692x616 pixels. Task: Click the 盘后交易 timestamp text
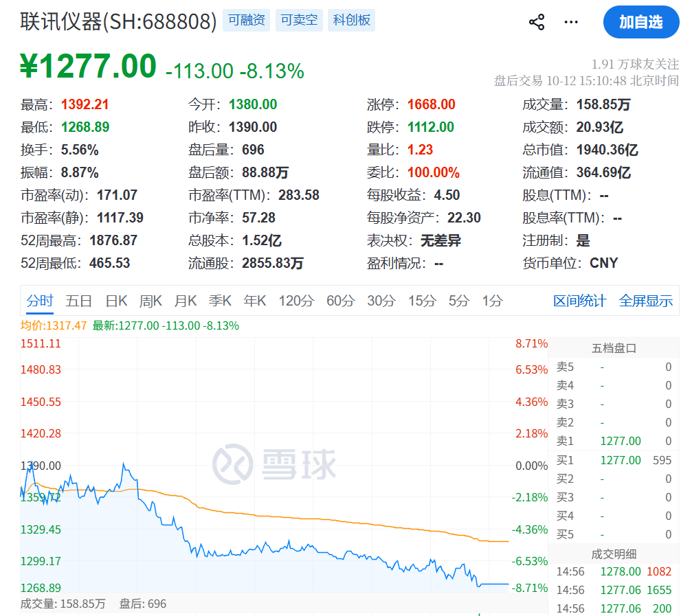click(586, 81)
